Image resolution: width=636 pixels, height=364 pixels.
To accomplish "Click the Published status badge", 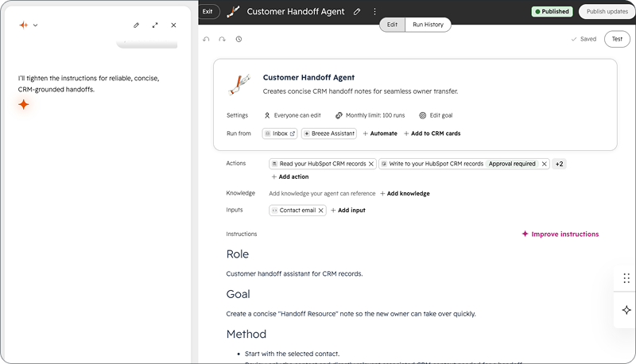I will coord(552,11).
